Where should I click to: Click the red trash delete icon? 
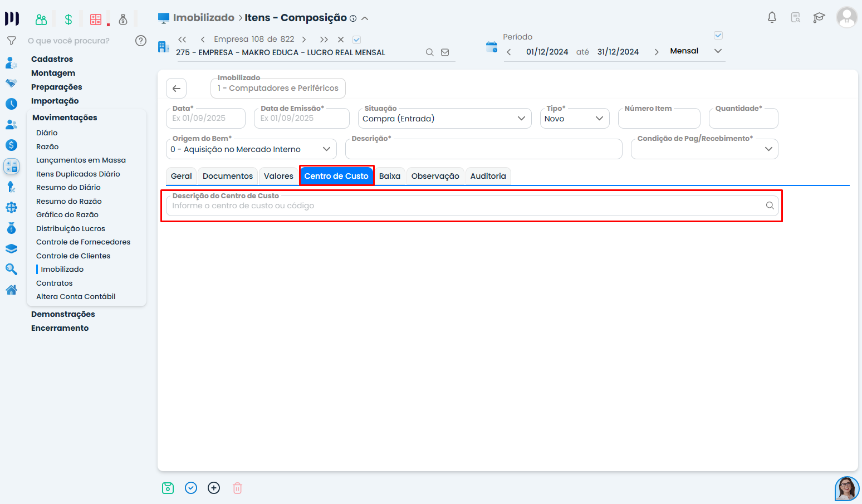[x=237, y=488]
